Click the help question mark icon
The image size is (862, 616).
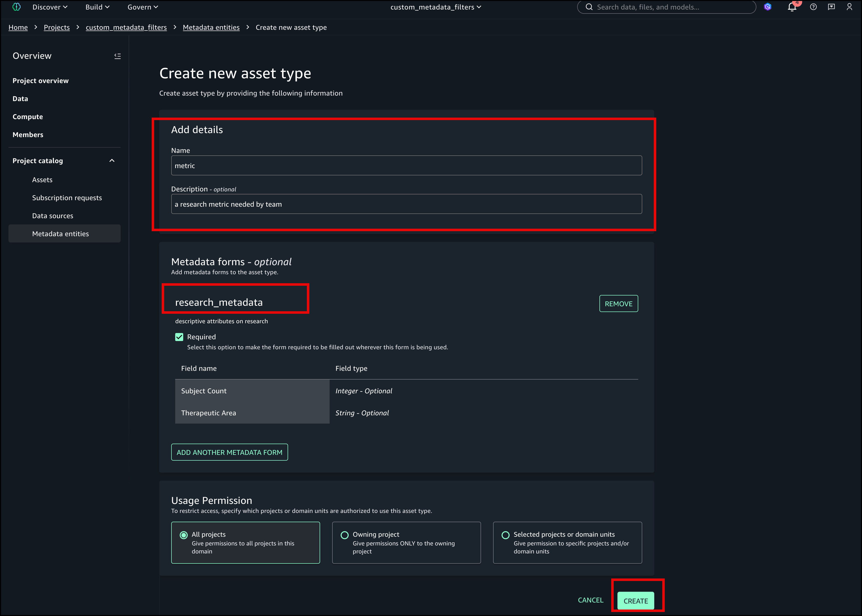(x=813, y=7)
